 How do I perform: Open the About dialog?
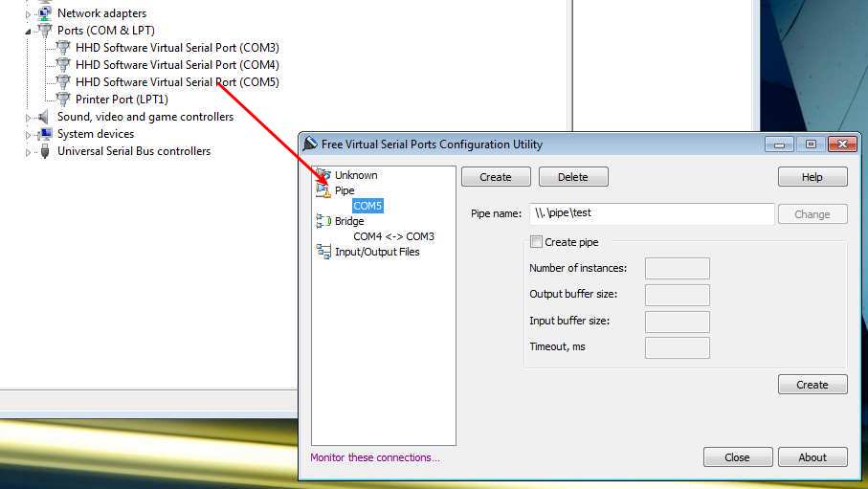coord(812,456)
